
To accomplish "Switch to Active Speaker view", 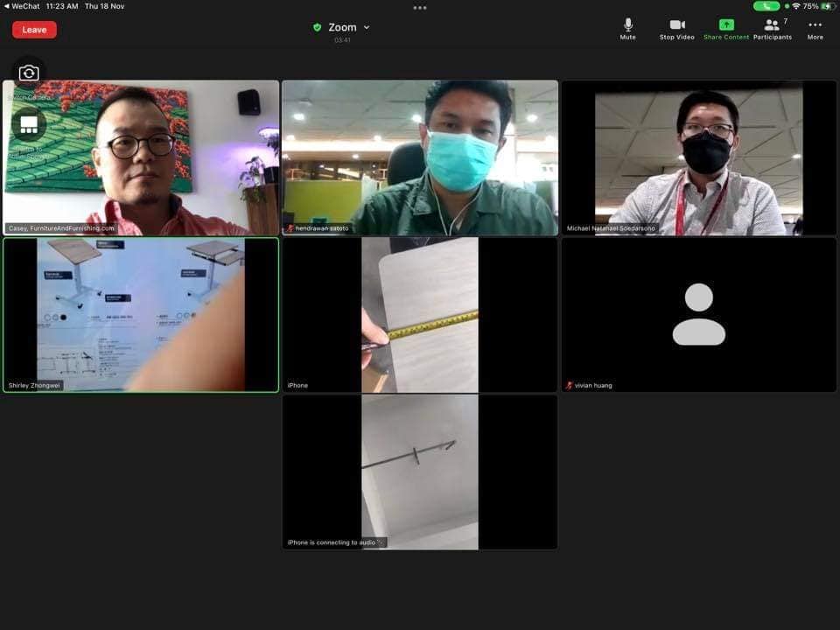I will (x=29, y=125).
